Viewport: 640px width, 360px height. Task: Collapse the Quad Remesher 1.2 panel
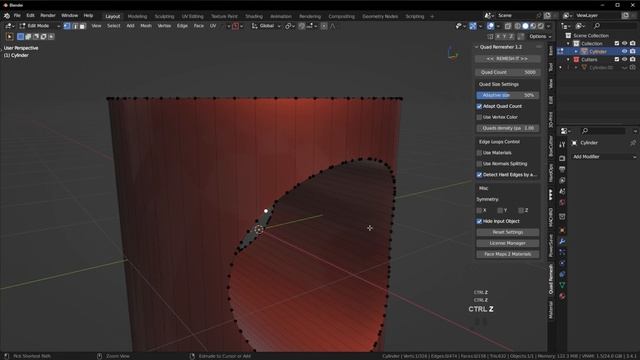click(x=477, y=47)
